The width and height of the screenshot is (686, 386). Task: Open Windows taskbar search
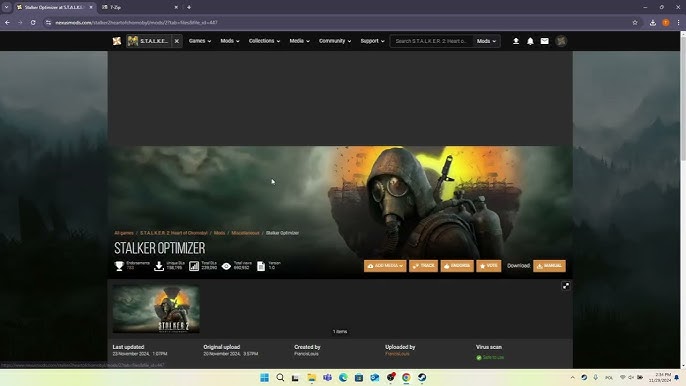tap(280, 377)
